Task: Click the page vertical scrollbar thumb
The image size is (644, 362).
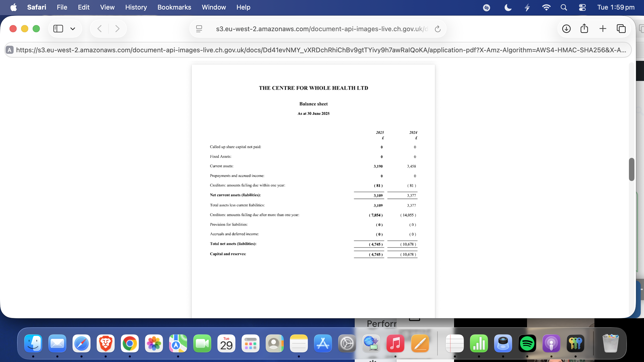Action: 631,169
